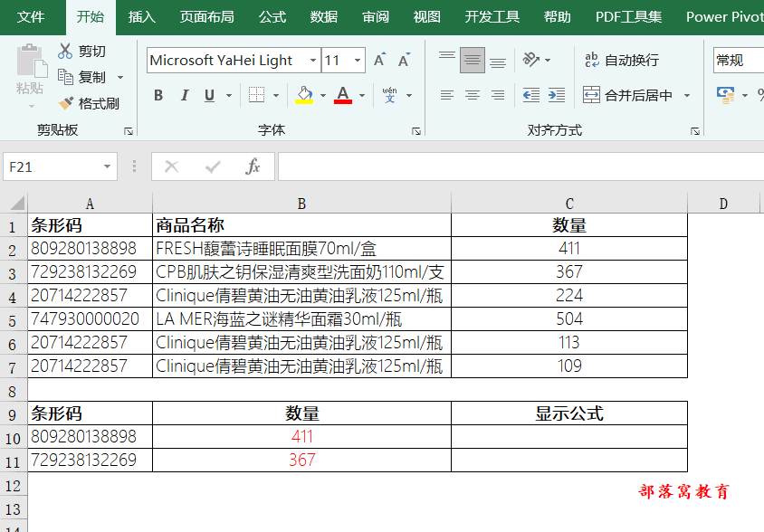Image resolution: width=764 pixels, height=532 pixels.
Task: Click the confirm checkmark in formula bar
Action: coord(213,167)
